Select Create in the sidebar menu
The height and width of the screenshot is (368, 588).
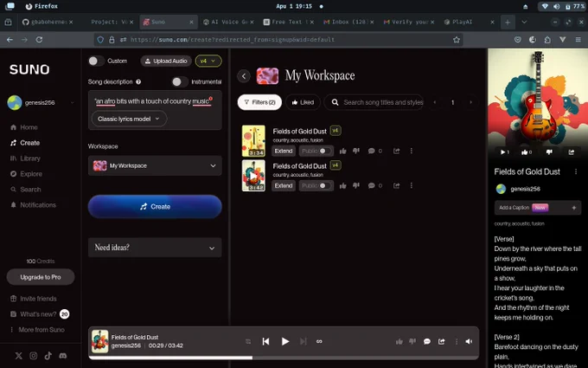[x=25, y=143]
